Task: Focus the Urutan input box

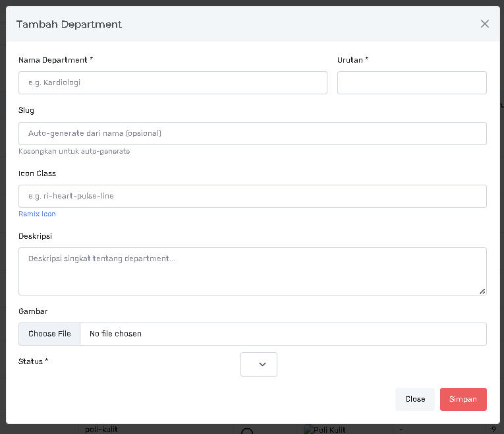Action: coord(412,83)
